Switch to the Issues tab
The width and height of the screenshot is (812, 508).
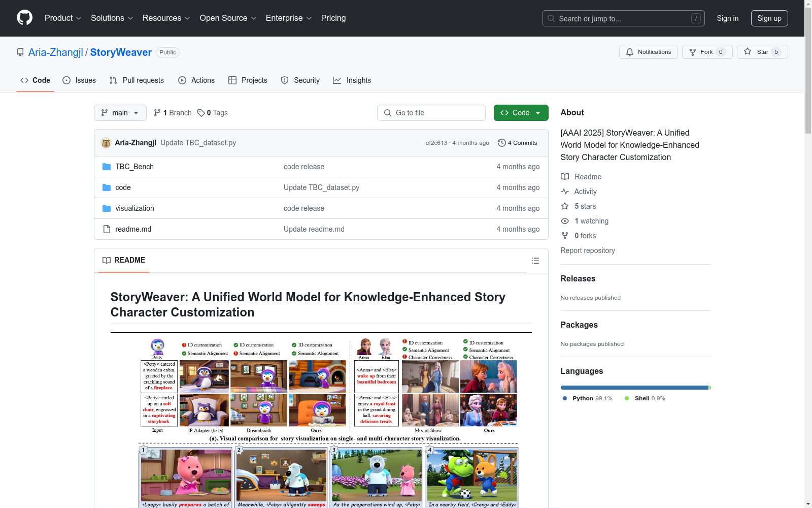click(79, 80)
